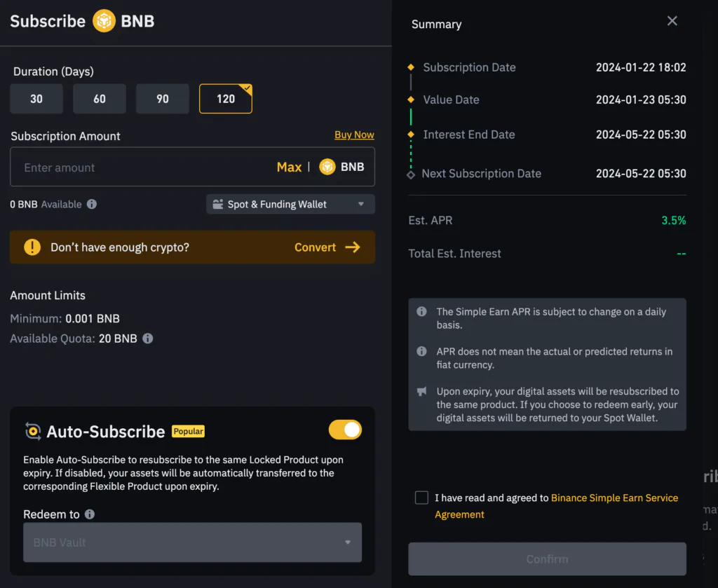Screen dimensions: 718x588
Task: Check the Simple Earn agreement checkbox
Action: [x=421, y=498]
